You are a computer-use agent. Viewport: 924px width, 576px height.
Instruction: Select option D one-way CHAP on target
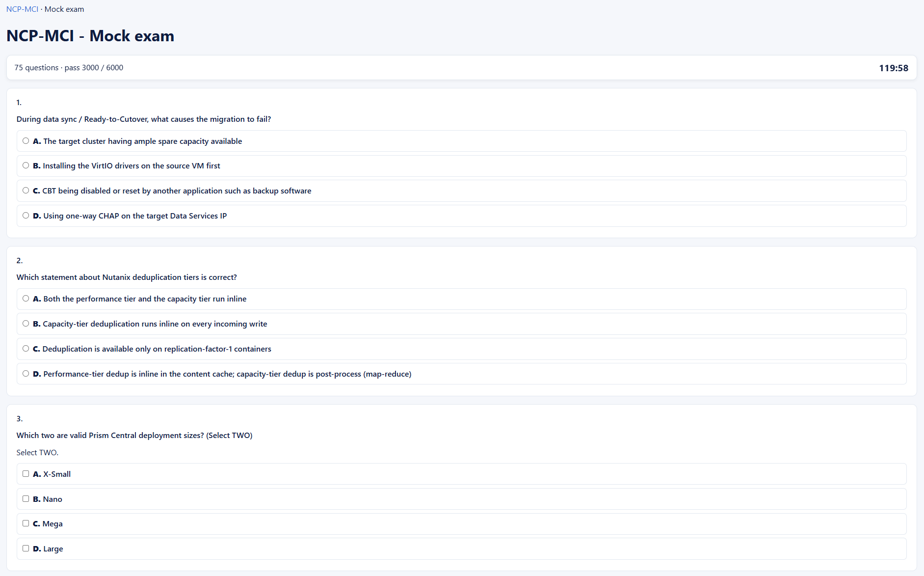click(x=26, y=216)
